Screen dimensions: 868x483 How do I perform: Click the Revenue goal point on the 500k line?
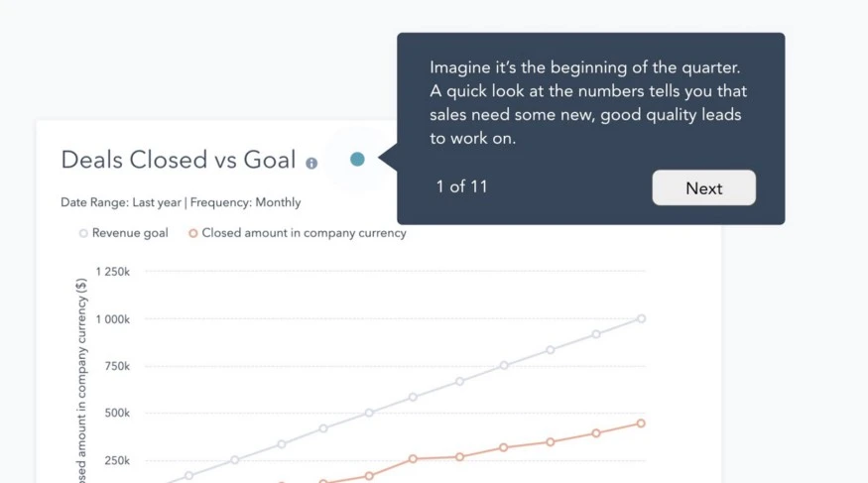click(369, 413)
